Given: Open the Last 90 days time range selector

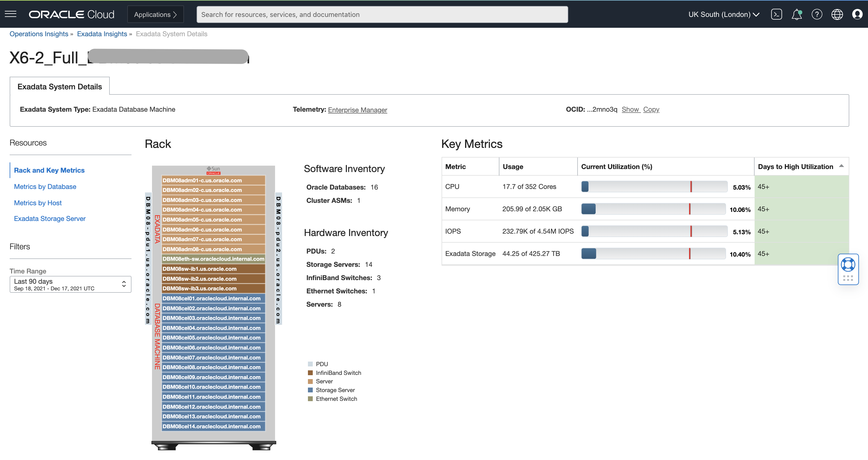Looking at the screenshot, I should click(x=70, y=284).
